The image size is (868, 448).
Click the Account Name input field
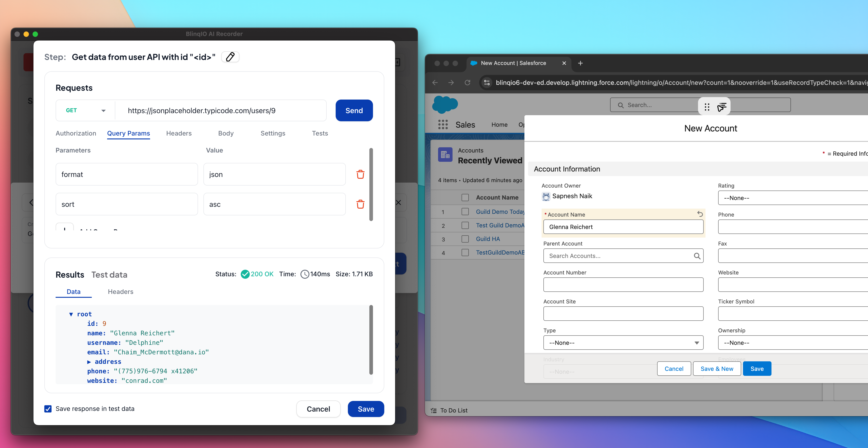pos(623,227)
